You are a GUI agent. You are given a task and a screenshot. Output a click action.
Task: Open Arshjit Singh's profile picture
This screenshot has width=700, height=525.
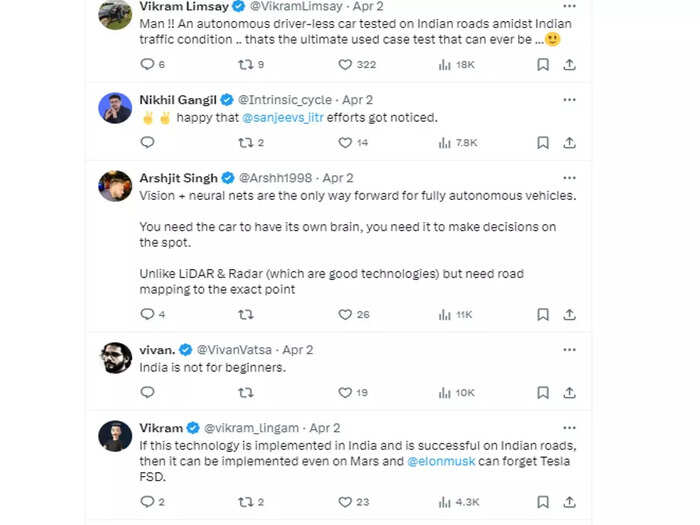coord(115,186)
